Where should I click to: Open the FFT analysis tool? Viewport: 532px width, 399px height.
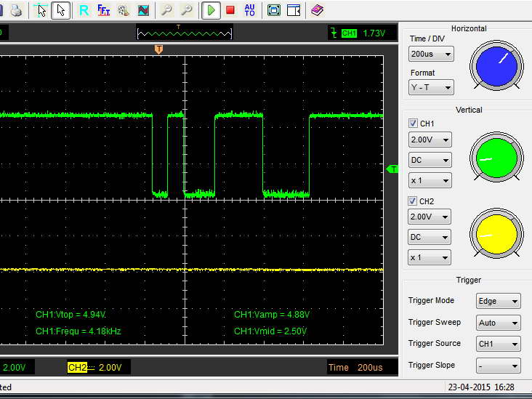[x=103, y=10]
